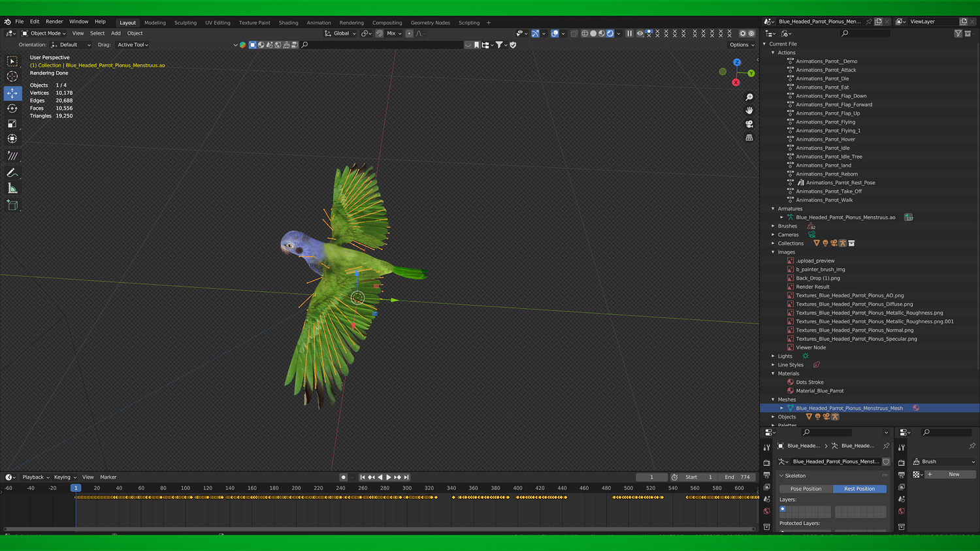This screenshot has height=551, width=980.
Task: Activate the Transform tool
Action: [12, 138]
